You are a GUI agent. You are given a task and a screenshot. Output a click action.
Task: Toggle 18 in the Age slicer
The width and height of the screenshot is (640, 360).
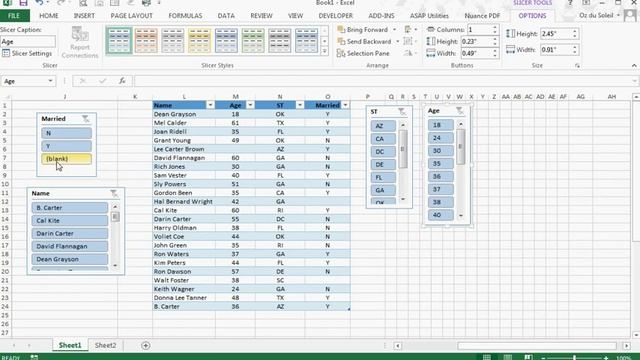tap(440, 125)
